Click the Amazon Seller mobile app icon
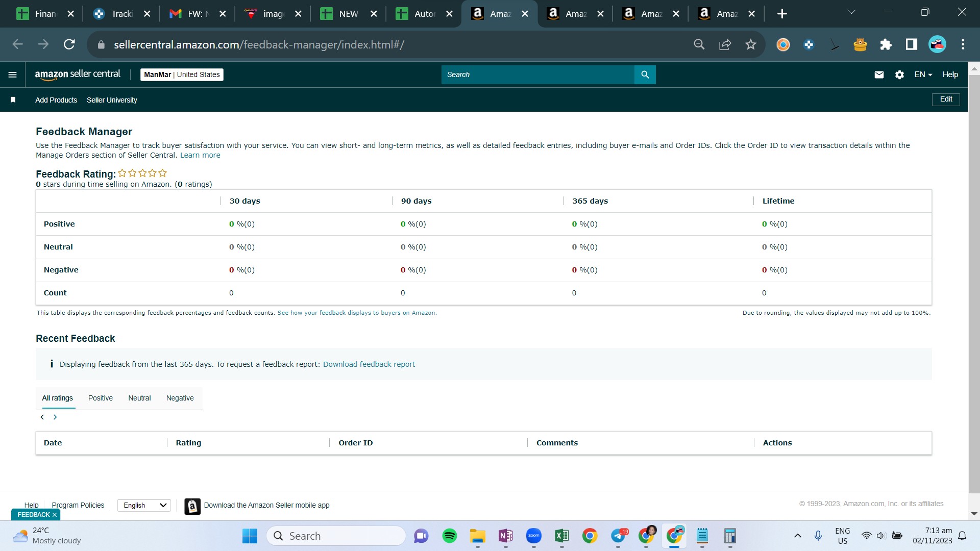The image size is (980, 551). point(192,506)
